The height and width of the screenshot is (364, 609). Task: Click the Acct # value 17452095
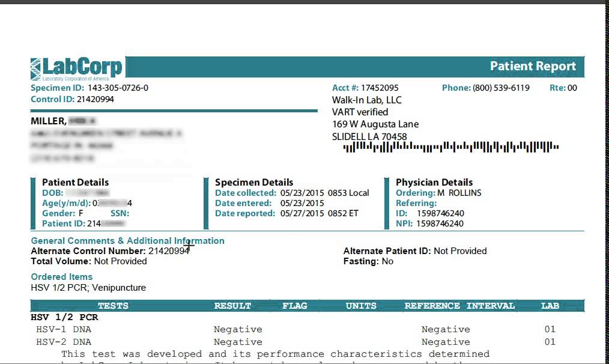pyautogui.click(x=380, y=88)
